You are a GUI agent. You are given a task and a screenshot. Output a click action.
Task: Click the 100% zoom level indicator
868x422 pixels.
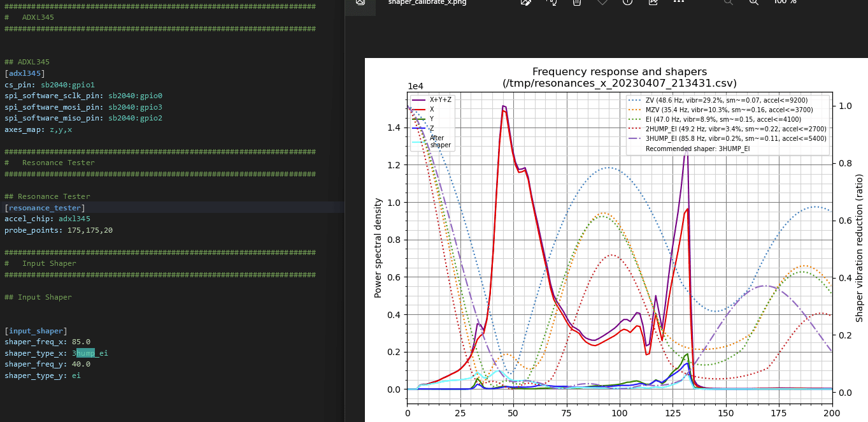point(785,2)
